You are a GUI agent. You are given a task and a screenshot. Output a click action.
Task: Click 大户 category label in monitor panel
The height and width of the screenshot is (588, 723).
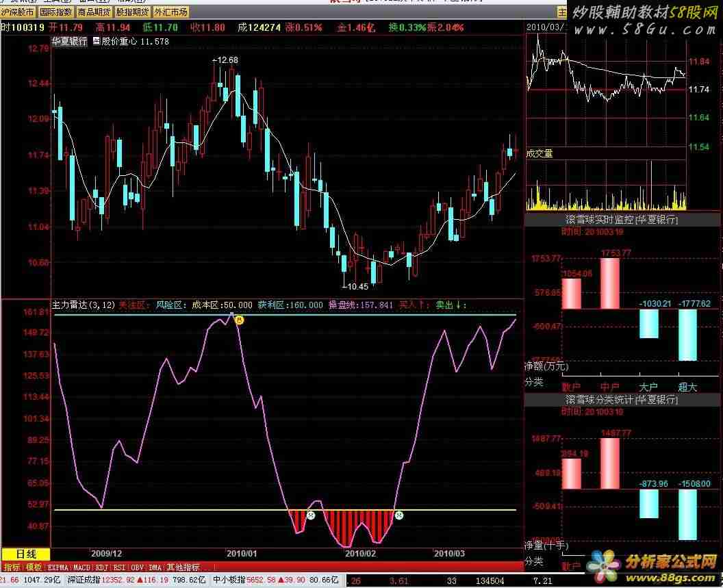648,387
